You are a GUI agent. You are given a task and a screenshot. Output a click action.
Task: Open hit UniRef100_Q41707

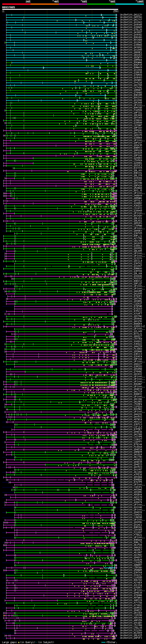pyautogui.click(x=131, y=20)
